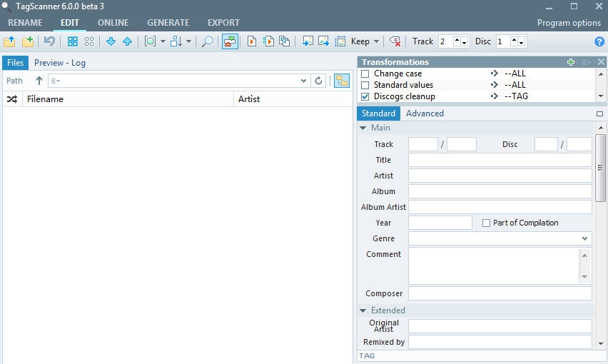Click the Remixed by input field
Viewport: 608px width, 364px height.
click(500, 342)
